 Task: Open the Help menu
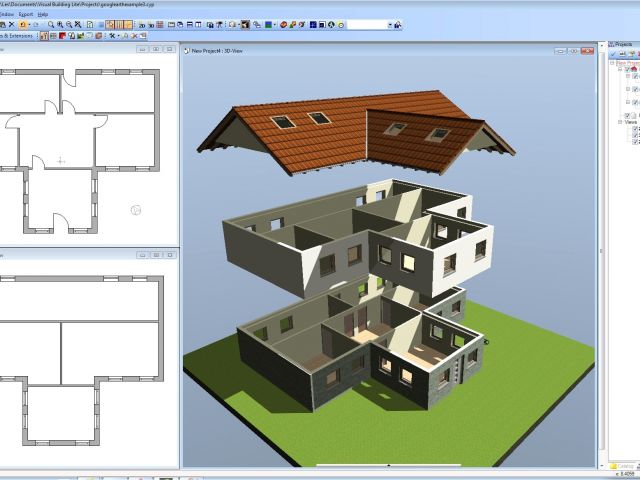click(x=43, y=14)
